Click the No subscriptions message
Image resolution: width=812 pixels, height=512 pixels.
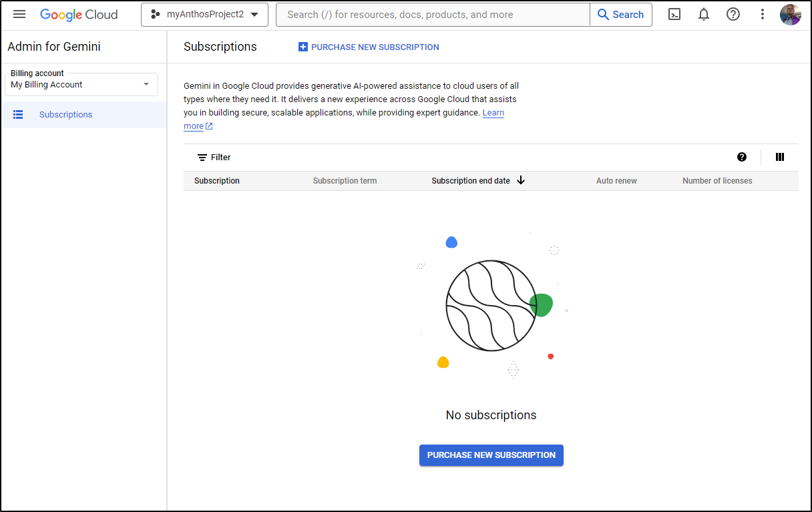click(491, 415)
